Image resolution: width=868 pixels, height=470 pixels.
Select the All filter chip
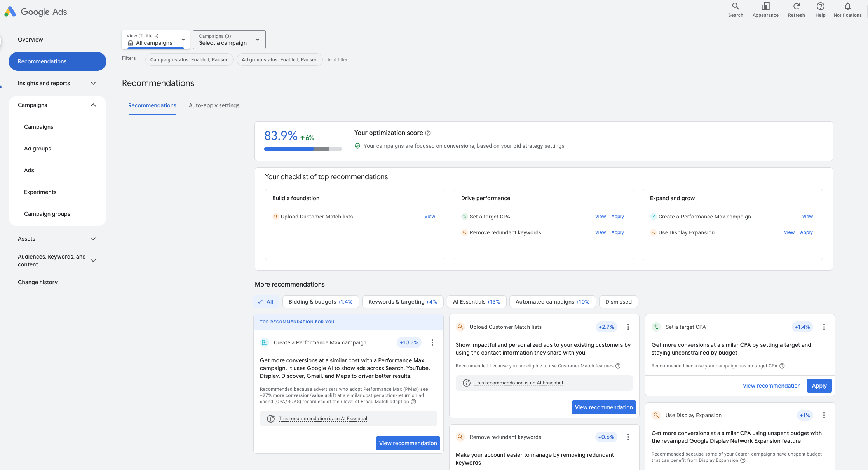tap(266, 302)
